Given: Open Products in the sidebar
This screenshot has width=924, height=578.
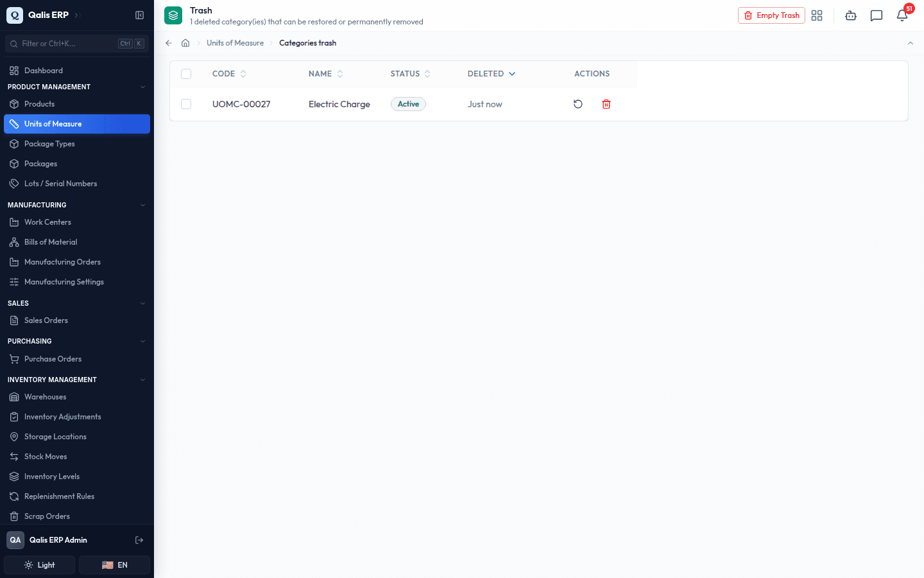Looking at the screenshot, I should click(x=77, y=104).
